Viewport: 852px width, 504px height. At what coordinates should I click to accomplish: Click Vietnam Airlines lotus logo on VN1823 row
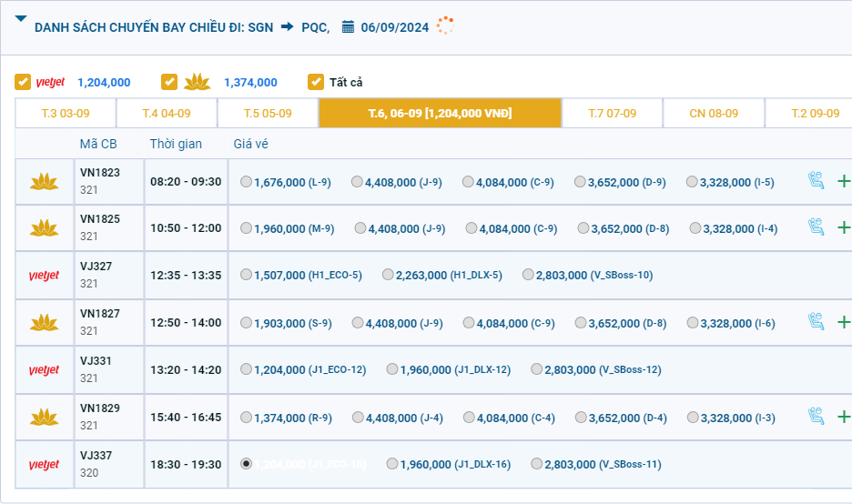point(44,182)
